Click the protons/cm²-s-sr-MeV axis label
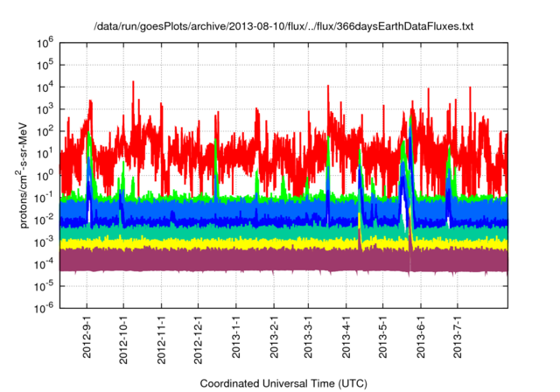This screenshot has height=392, width=560. point(23,175)
